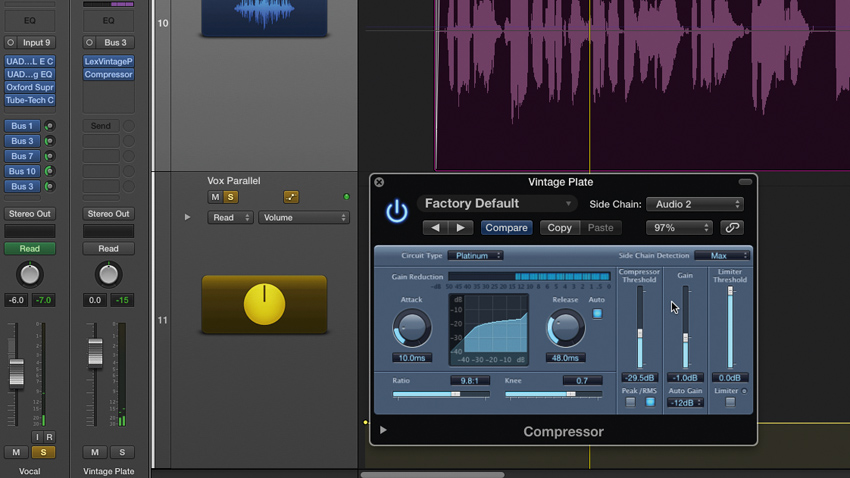This screenshot has width=850, height=478.
Task: Click the Vocal channel pan knob
Action: [x=30, y=275]
